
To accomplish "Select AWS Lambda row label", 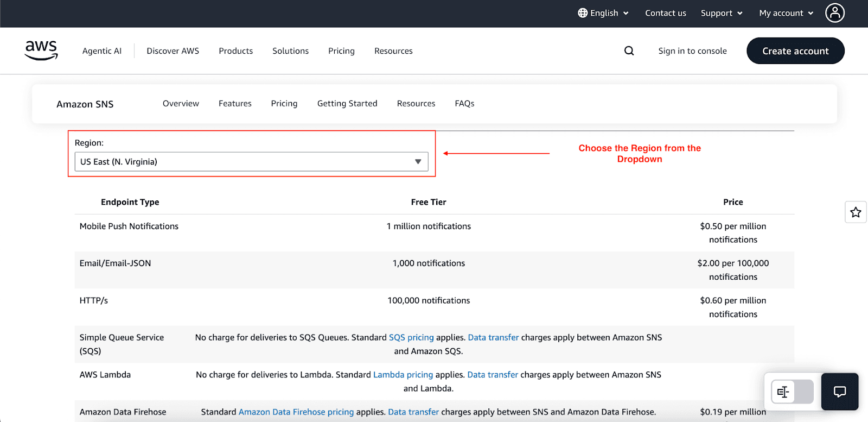I will [x=105, y=375].
